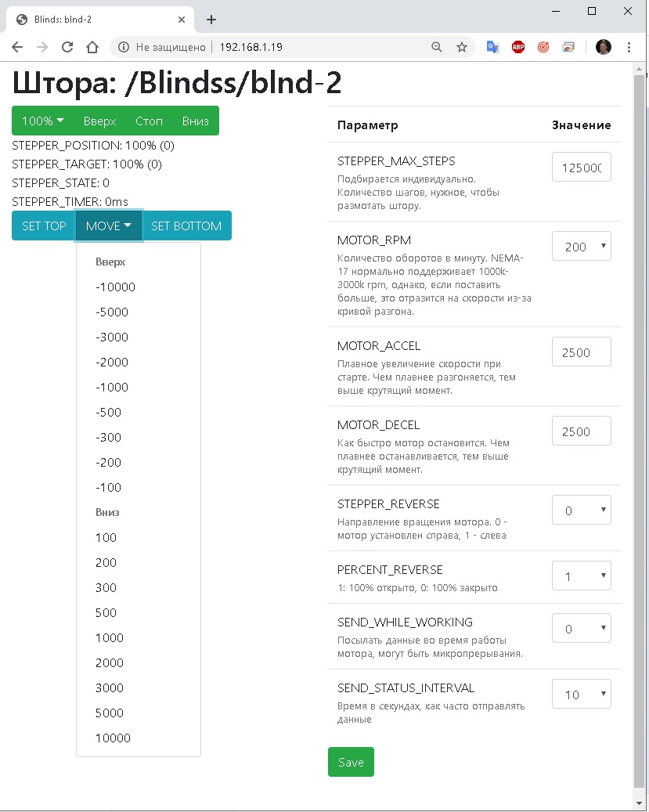
Task: Click the SET TOP button
Action: [x=44, y=226]
